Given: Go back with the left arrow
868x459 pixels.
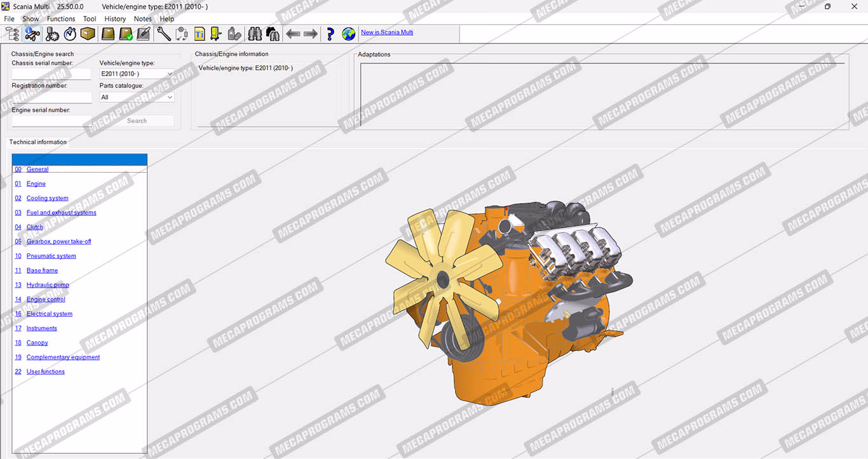Looking at the screenshot, I should point(293,34).
